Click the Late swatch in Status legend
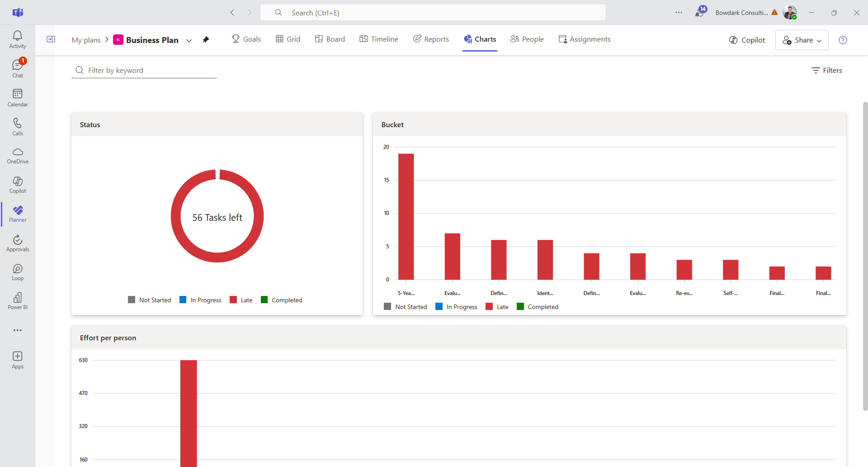 pos(233,300)
